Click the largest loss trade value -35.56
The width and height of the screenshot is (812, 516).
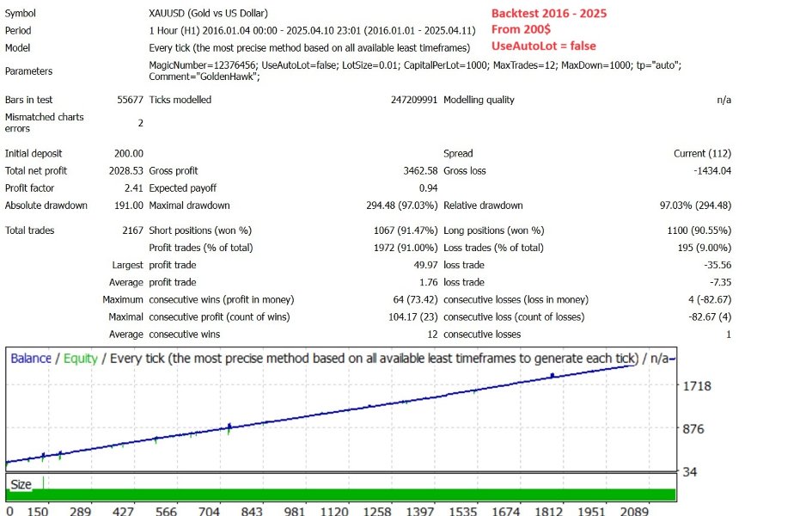coord(717,265)
